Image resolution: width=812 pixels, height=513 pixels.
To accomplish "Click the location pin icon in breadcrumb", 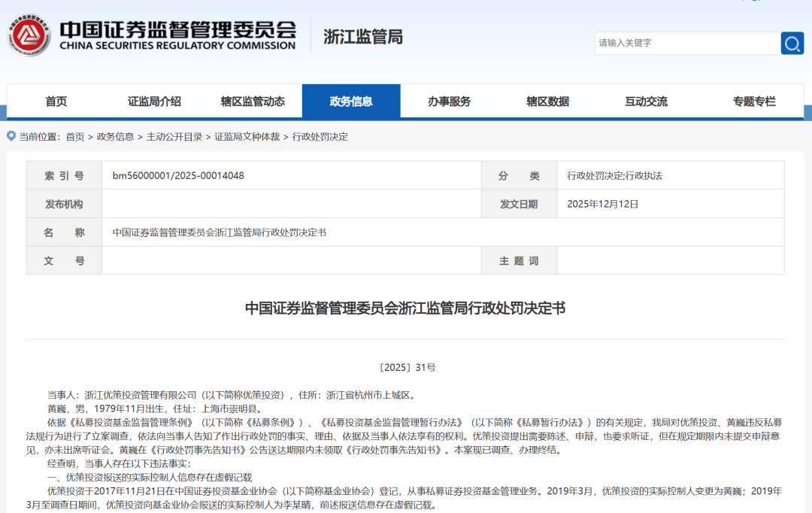I will coord(11,136).
